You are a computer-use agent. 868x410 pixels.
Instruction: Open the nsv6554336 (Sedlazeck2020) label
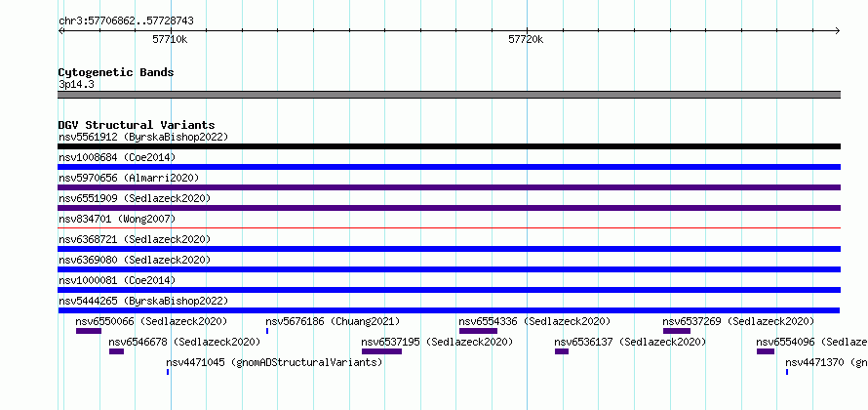point(534,321)
